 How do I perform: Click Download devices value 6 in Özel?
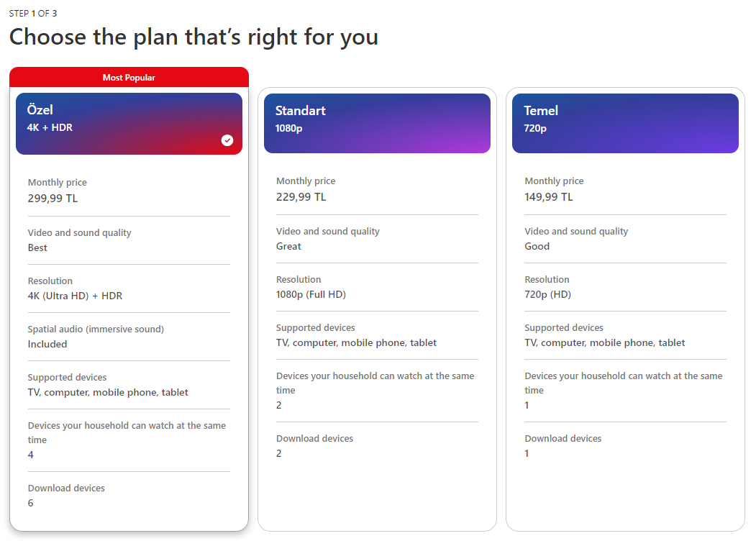coord(30,503)
